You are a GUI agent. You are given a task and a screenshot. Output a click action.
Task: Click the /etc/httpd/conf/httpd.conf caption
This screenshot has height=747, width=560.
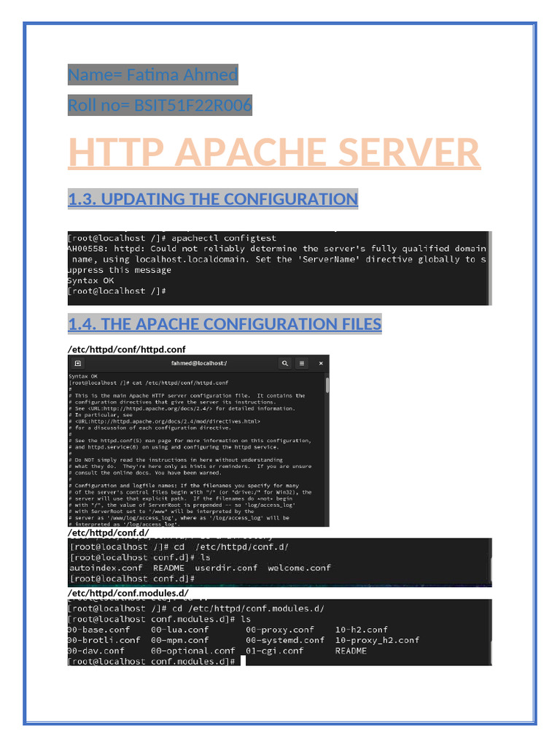[127, 349]
